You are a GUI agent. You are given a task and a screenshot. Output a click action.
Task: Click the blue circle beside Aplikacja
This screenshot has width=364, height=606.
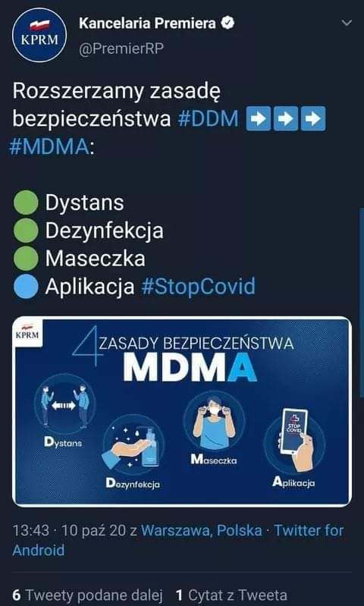[x=26, y=287]
